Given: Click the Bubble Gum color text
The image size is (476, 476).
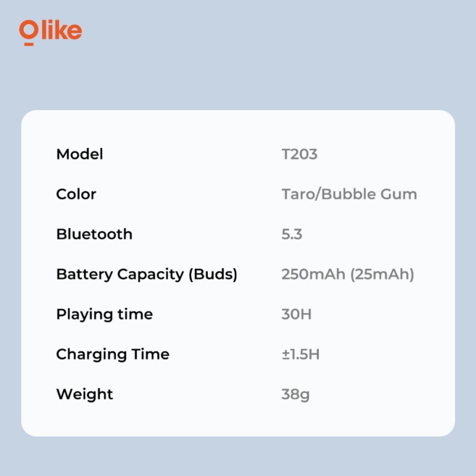Looking at the screenshot, I should coord(369,194).
